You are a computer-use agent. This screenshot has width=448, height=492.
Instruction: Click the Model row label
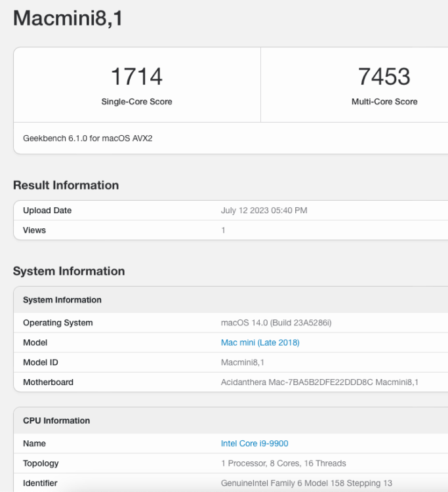click(35, 342)
